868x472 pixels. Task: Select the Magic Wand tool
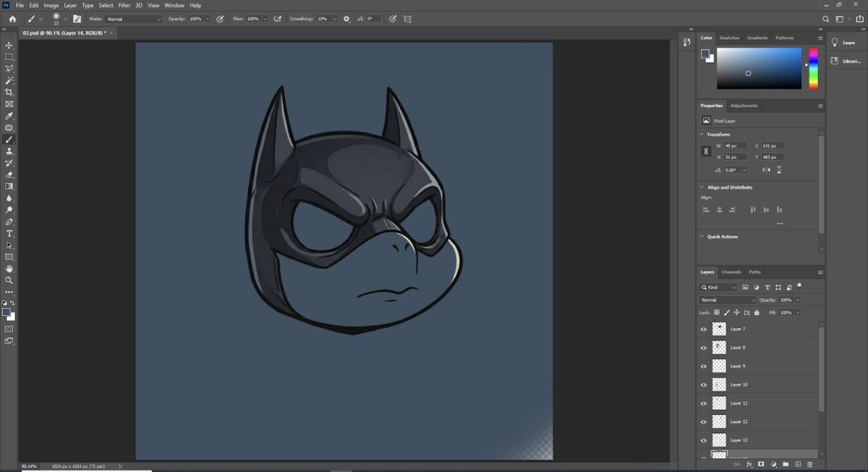9,80
